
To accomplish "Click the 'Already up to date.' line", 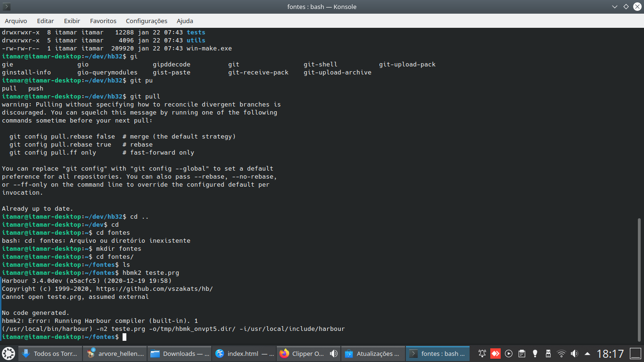I will pos(38,208).
